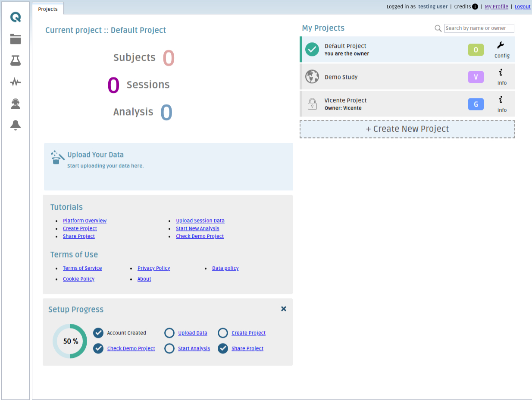Click the 50% progress ring
This screenshot has height=401, width=532.
point(70,341)
